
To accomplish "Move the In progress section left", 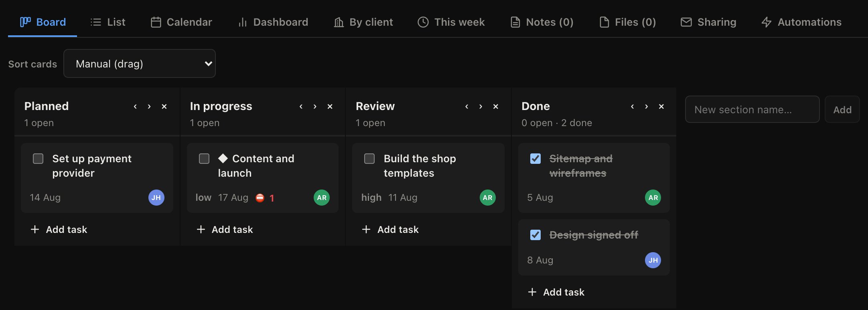I will (x=301, y=106).
